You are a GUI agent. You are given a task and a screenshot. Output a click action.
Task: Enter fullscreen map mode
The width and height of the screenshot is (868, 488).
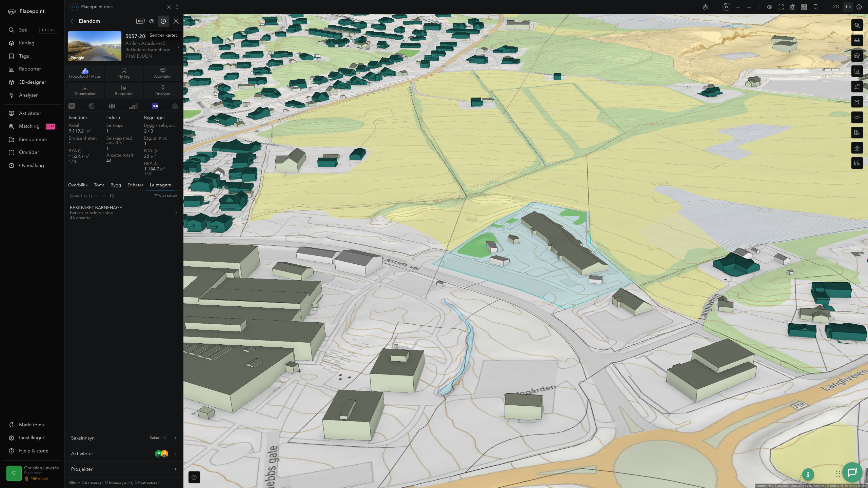(781, 7)
